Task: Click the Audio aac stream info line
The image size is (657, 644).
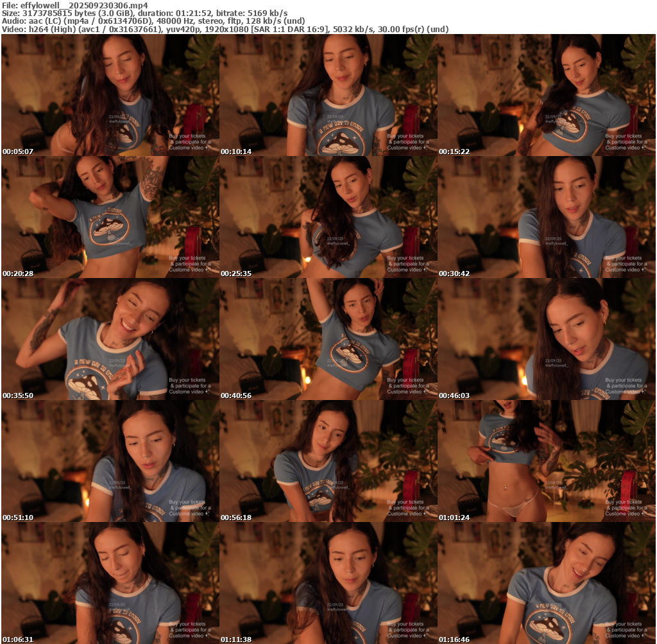Action: tap(153, 21)
